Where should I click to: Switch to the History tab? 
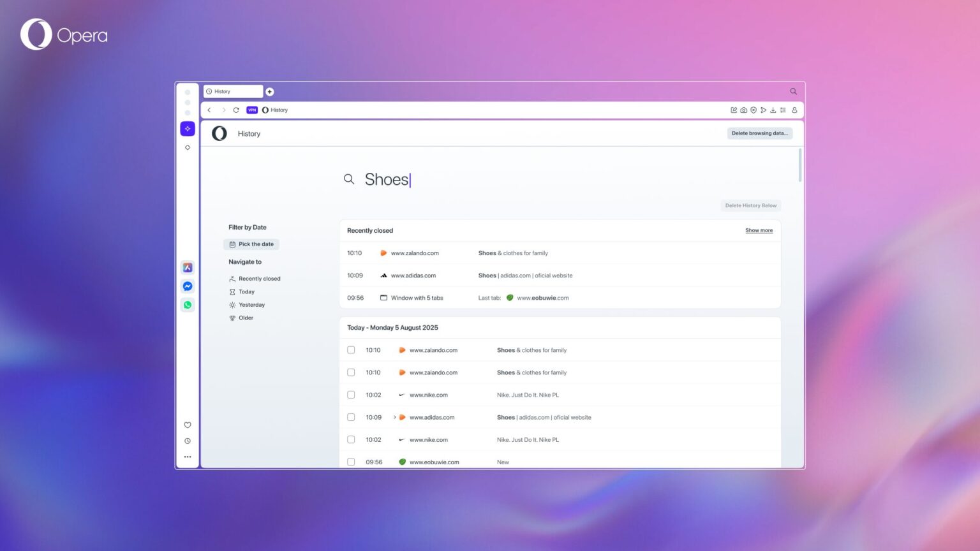[233, 91]
